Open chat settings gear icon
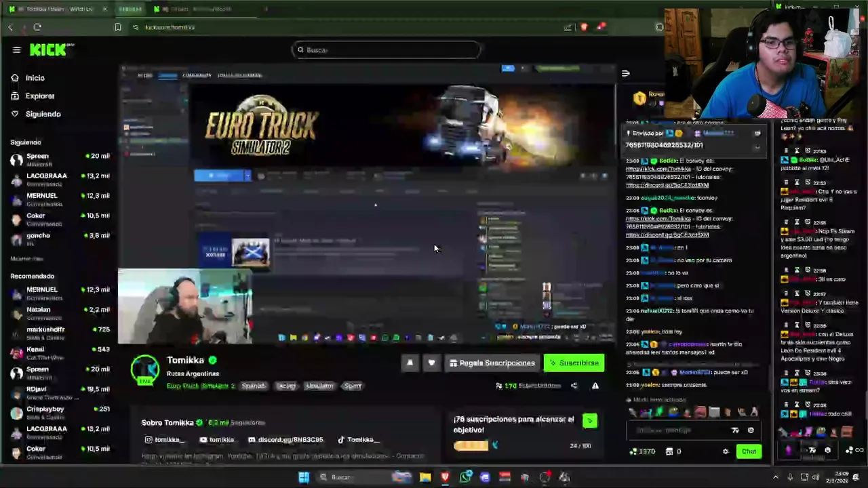 pyautogui.click(x=726, y=451)
